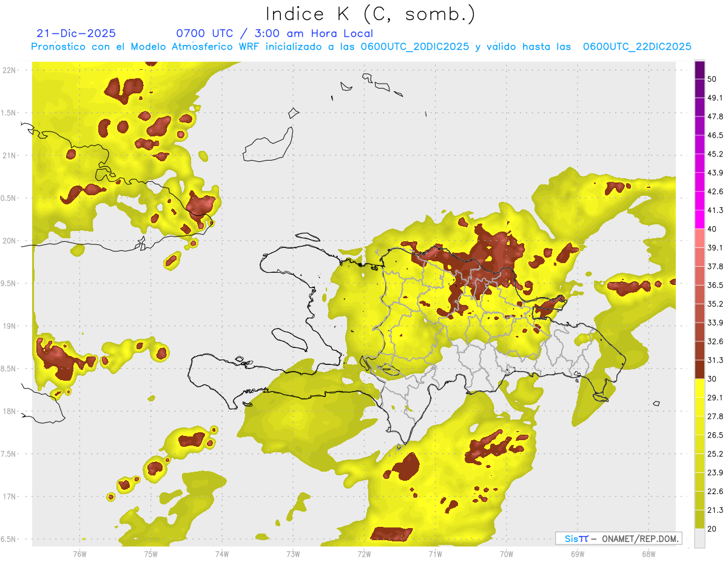The width and height of the screenshot is (728, 562).
Task: Pick the dark purple legend band above 50
Action: [699, 70]
